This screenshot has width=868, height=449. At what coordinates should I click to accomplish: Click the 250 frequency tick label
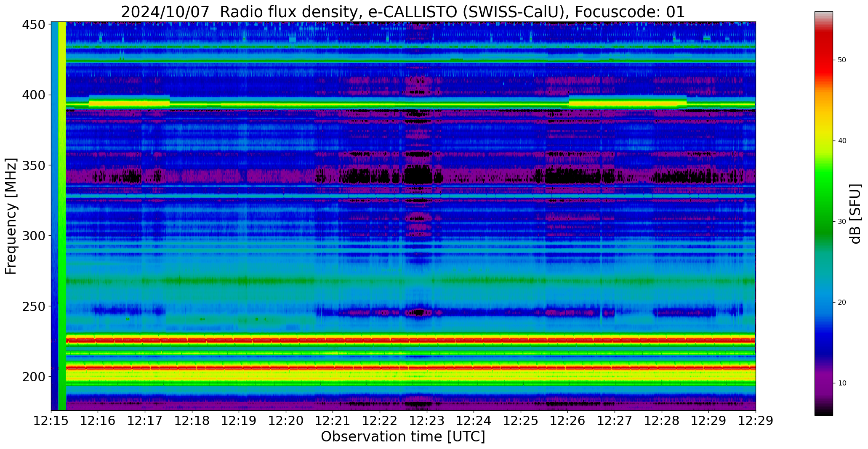34,306
